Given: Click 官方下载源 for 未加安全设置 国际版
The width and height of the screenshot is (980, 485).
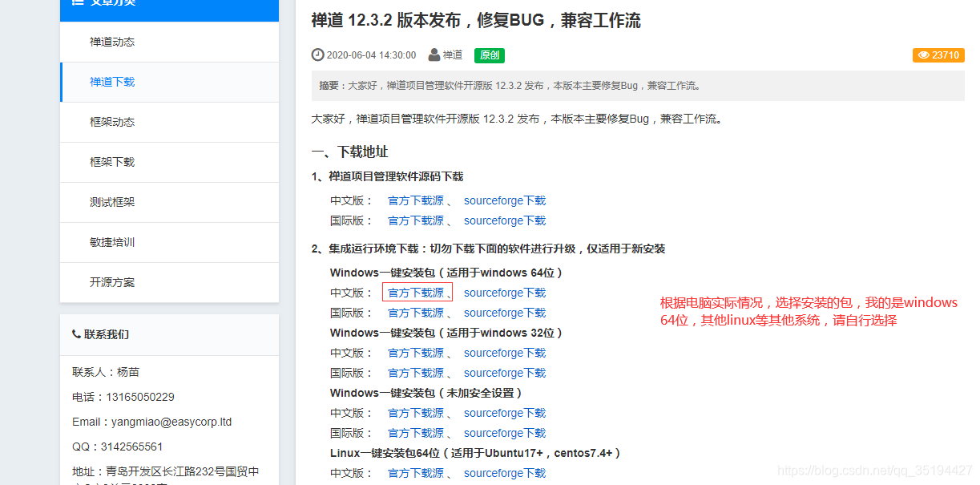Looking at the screenshot, I should tap(416, 433).
